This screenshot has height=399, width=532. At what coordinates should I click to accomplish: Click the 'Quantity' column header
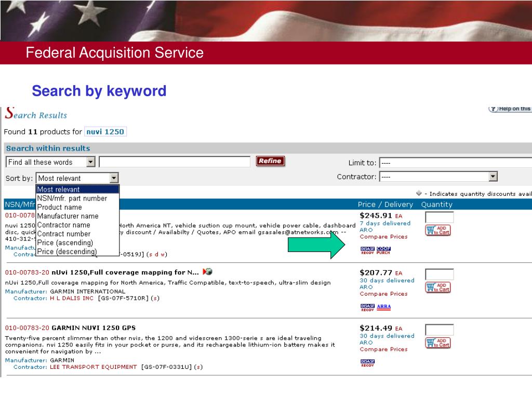(436, 204)
